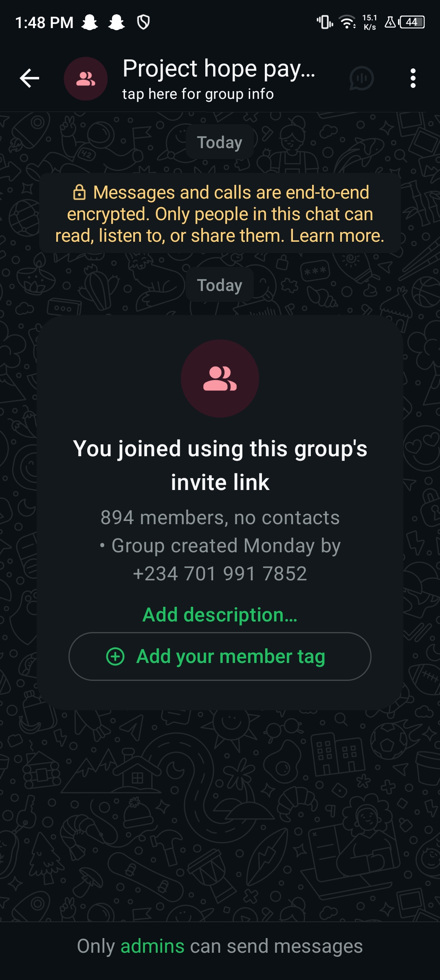Tap the shield icon in status bar

pyautogui.click(x=143, y=22)
